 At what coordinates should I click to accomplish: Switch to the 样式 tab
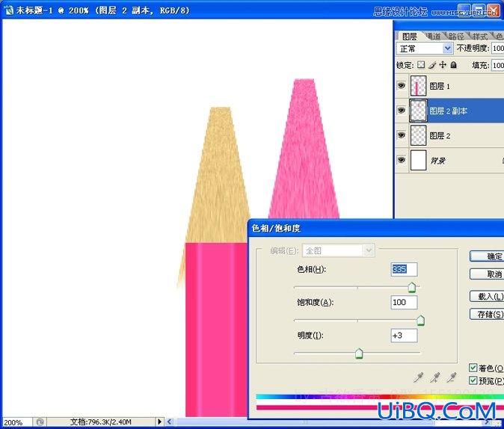coord(479,37)
